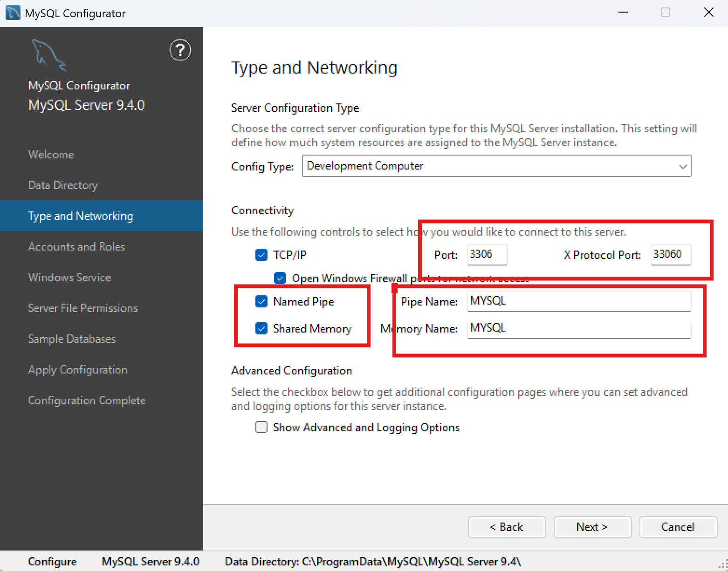Screen dimensions: 728x571
Task: Click the X Protocol Port field
Action: click(x=671, y=254)
